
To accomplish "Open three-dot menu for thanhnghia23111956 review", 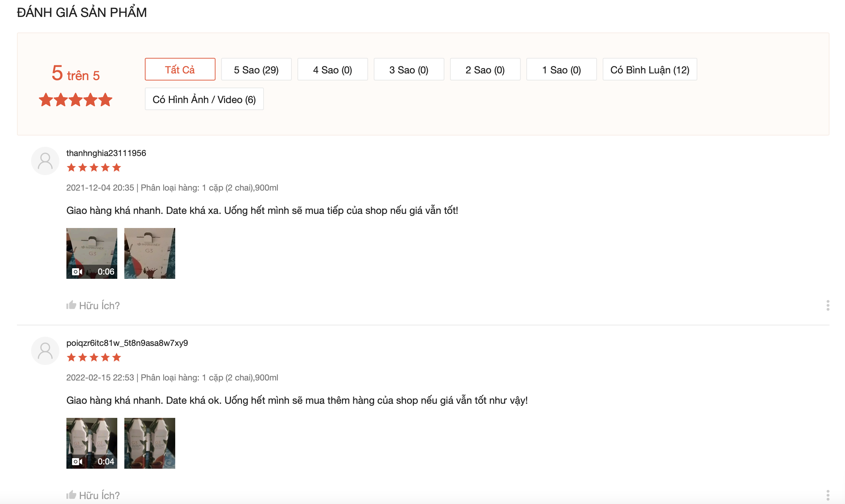I will pos(828,305).
